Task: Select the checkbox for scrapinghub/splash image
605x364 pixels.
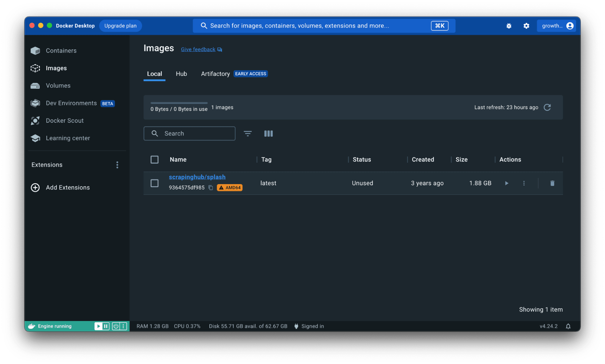Action: 154,183
